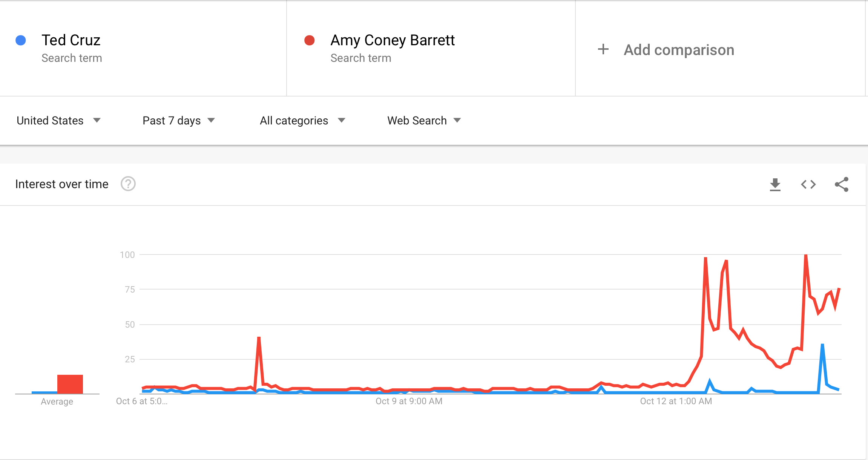Download the Interest over time data
This screenshot has height=460, width=868.
click(x=775, y=184)
